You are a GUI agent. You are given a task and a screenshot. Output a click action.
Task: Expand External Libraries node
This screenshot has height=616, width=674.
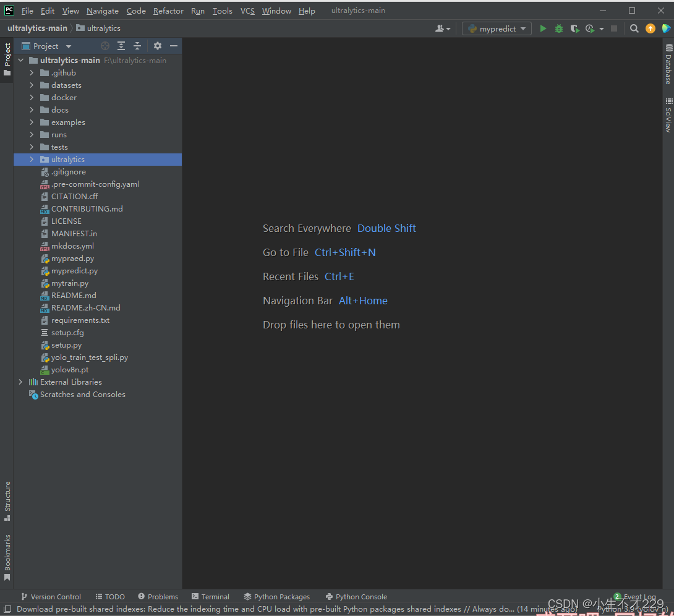point(20,382)
